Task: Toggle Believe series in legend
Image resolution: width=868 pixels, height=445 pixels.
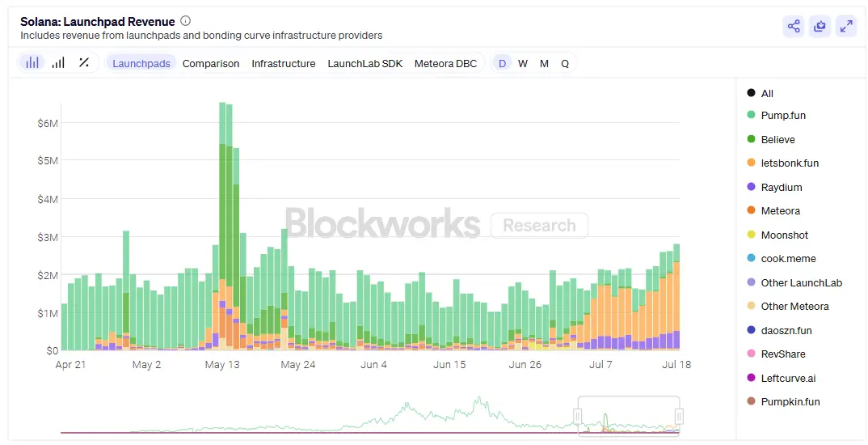Action: click(770, 140)
